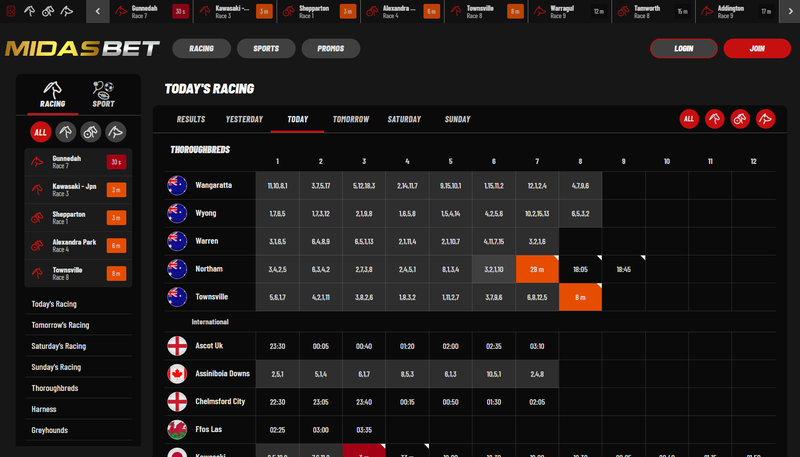
Task: Filter top bar by thoroughbred horse icon
Action: [x=30, y=11]
